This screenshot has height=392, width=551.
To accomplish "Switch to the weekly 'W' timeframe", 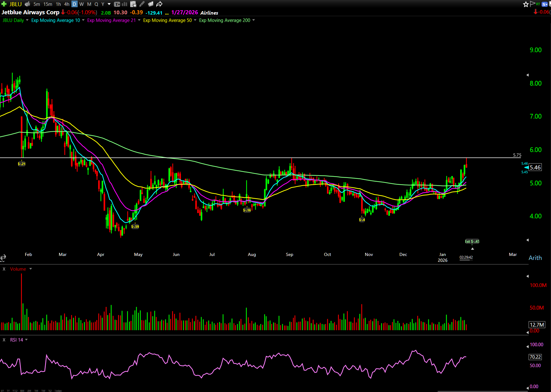I will (81, 4).
